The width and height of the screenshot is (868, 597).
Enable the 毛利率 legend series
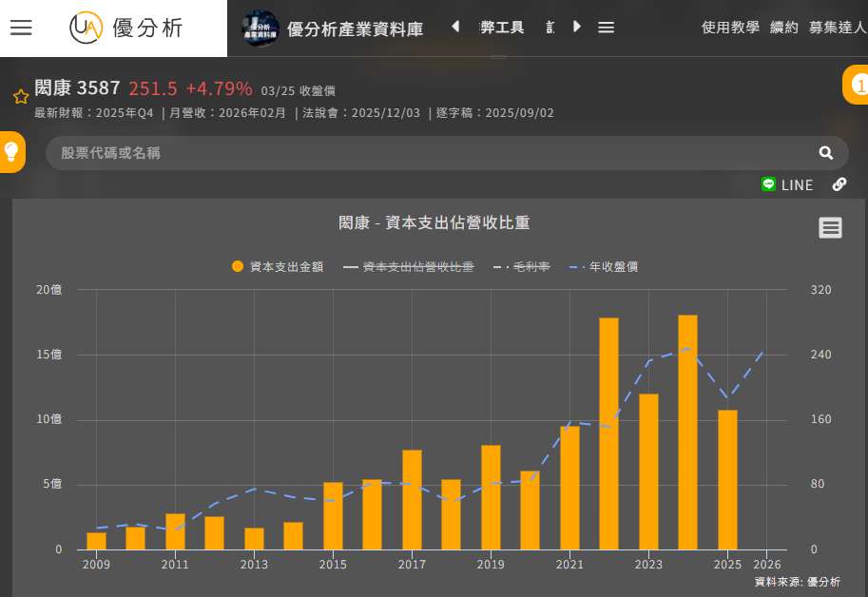pyautogui.click(x=522, y=267)
